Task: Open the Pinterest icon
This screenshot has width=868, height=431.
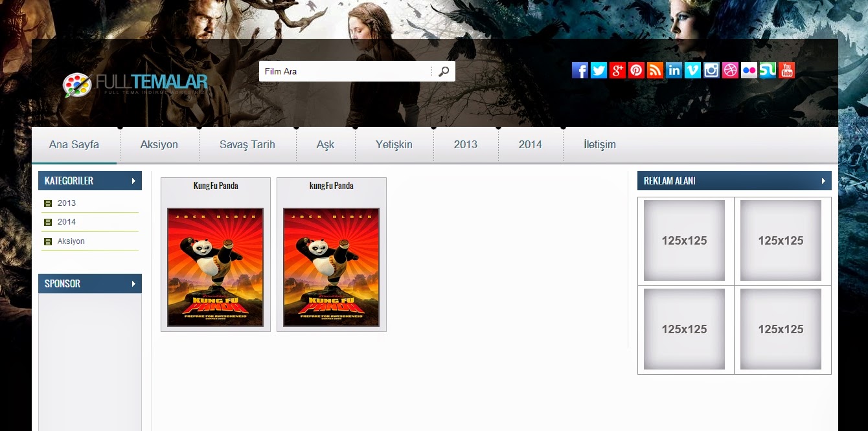Action: click(636, 71)
